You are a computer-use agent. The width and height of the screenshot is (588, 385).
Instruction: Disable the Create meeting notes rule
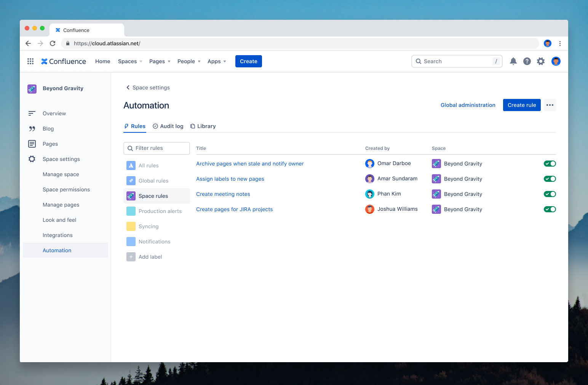[550, 194]
